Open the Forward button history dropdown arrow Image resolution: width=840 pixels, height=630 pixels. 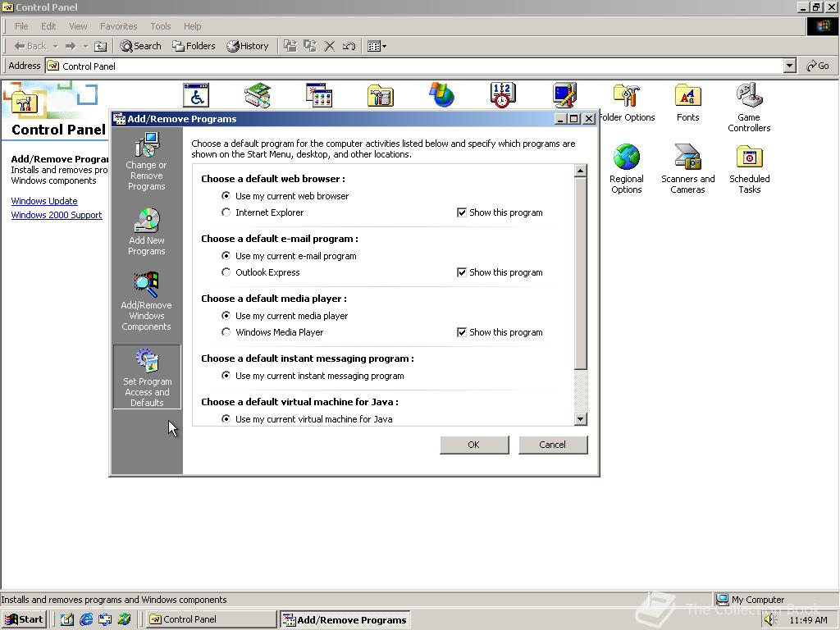pos(85,46)
